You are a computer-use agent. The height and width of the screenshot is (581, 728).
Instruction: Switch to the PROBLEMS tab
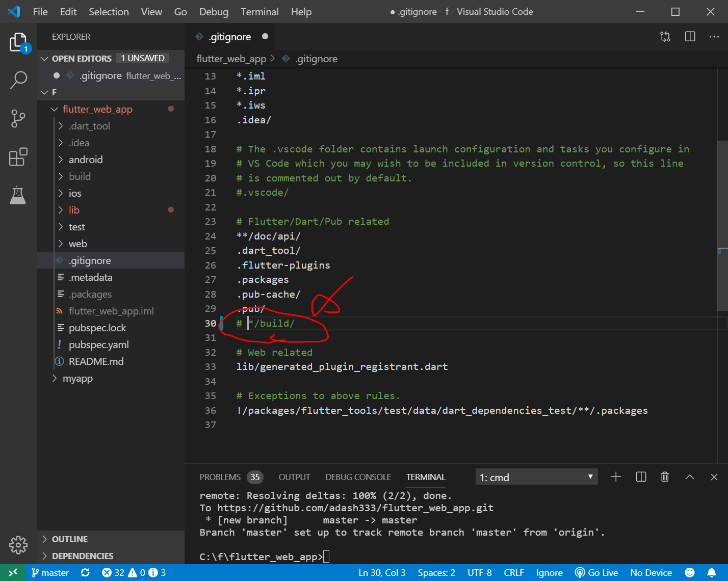point(220,477)
